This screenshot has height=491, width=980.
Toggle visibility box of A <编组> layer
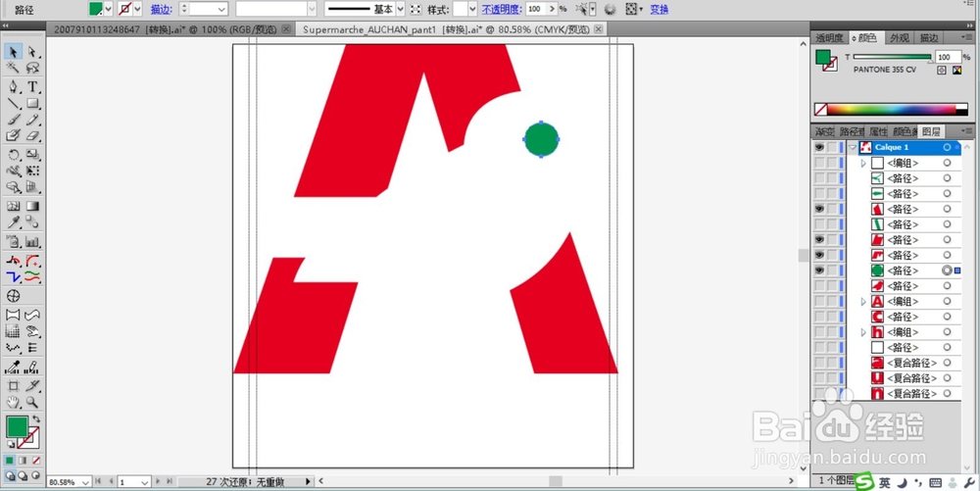(x=819, y=301)
